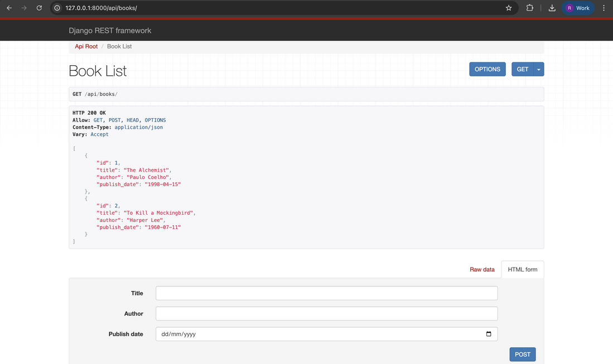Go to the Api Root breadcrumb link
Viewport: 613px width, 364px height.
click(x=86, y=46)
